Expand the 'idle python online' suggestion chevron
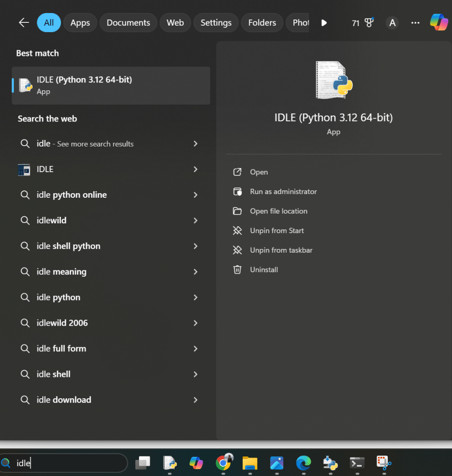Image resolution: width=452 pixels, height=476 pixels. pos(195,195)
